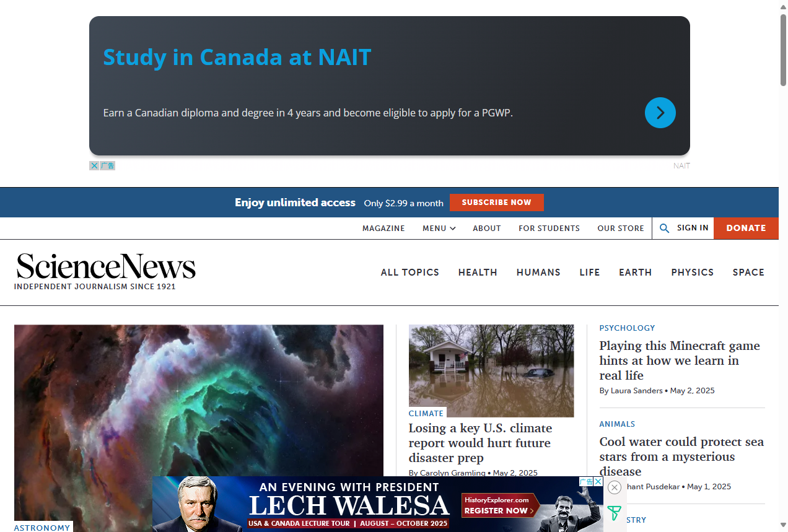Open the ALL TOPICS navigation item
Image resolution: width=788 pixels, height=532 pixels.
tap(409, 273)
